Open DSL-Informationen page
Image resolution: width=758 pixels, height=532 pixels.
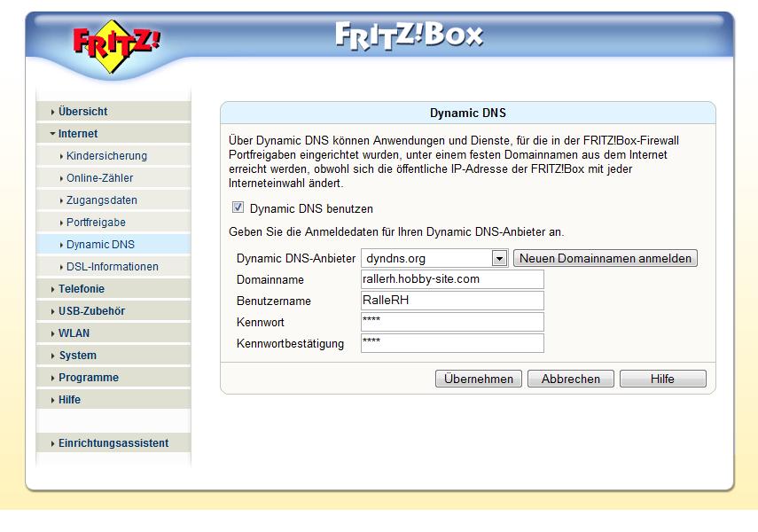coord(113,267)
